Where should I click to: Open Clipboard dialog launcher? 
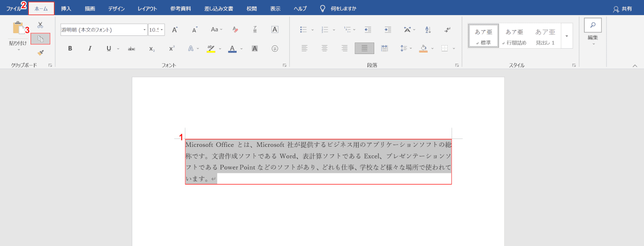point(50,65)
